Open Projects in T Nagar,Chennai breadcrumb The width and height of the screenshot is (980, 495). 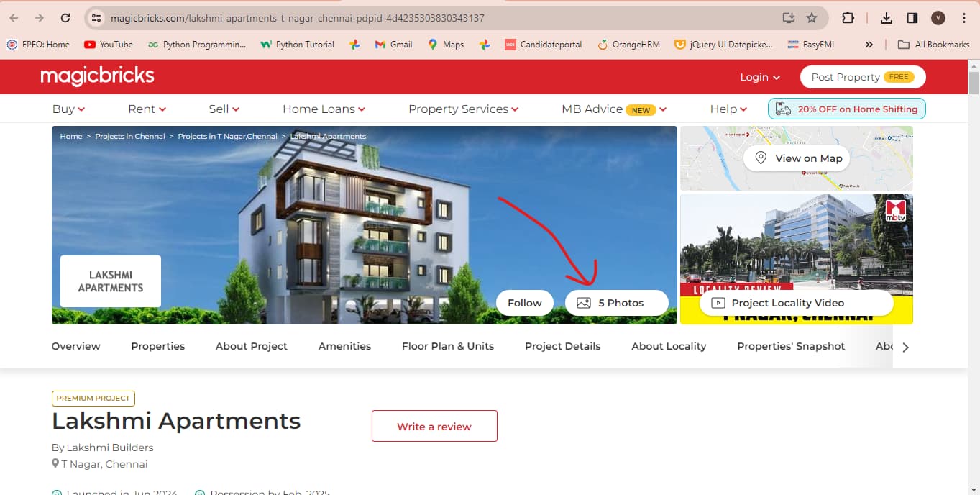point(227,136)
